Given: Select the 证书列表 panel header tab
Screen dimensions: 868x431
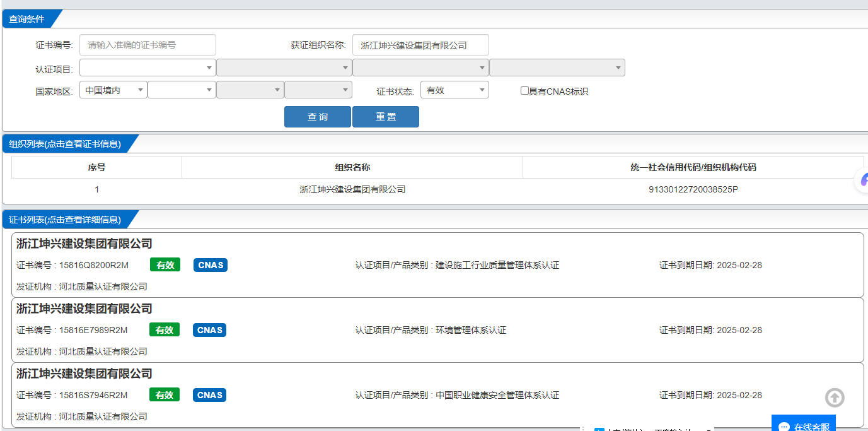Looking at the screenshot, I should (x=66, y=220).
